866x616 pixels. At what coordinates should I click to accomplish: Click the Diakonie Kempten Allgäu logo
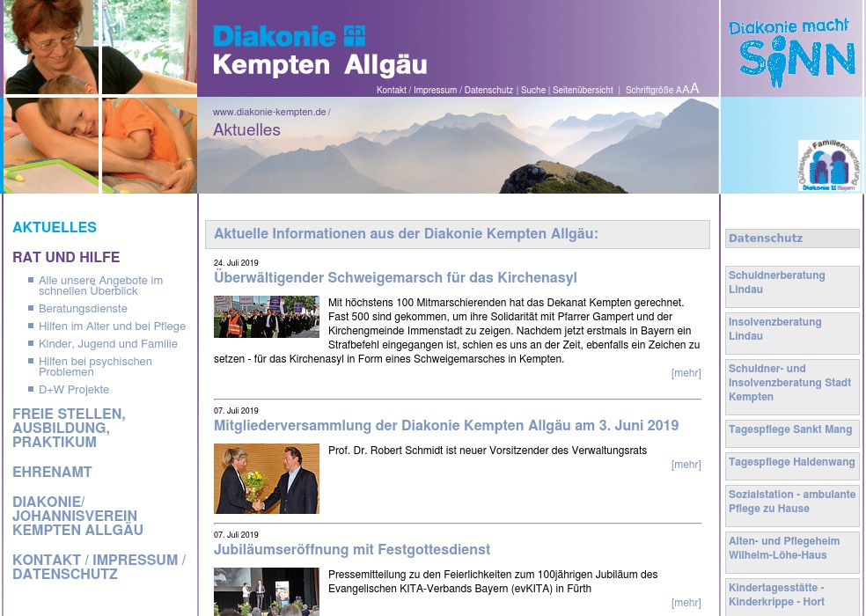[x=319, y=50]
